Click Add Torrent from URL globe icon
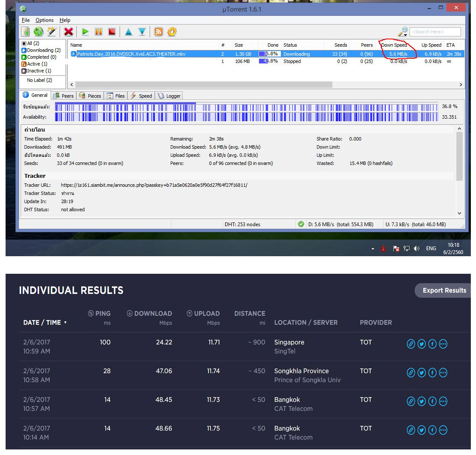This screenshot has height=455, width=476. pyautogui.click(x=39, y=32)
